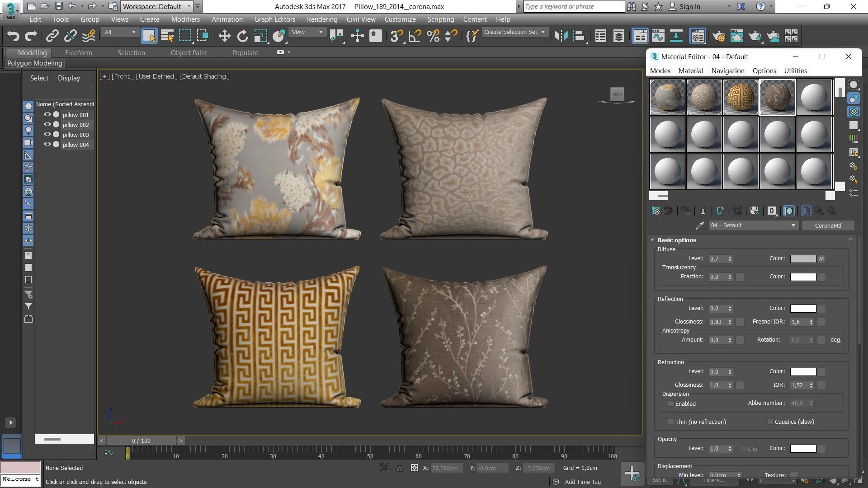868x488 pixels.
Task: Toggle Opacity Clip checkbox
Action: 743,449
